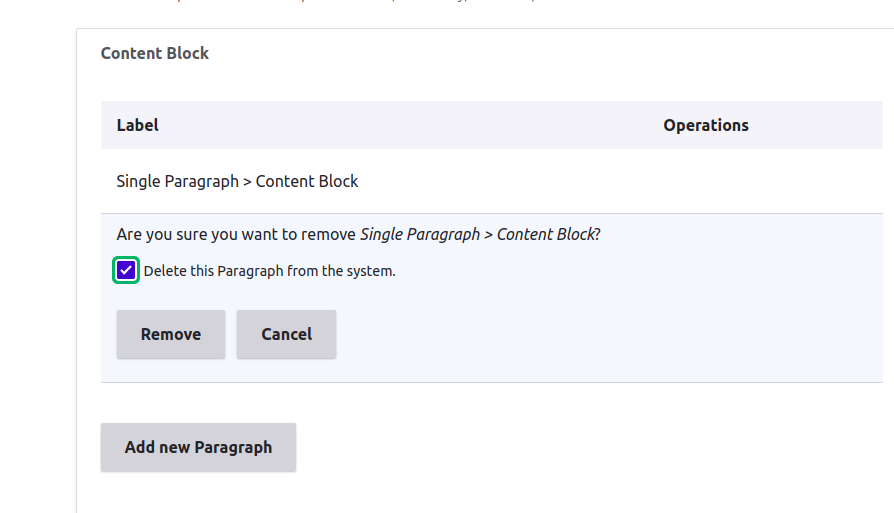Uncheck the Delete this Paragraph checkbox
894x513 pixels.
click(x=126, y=270)
